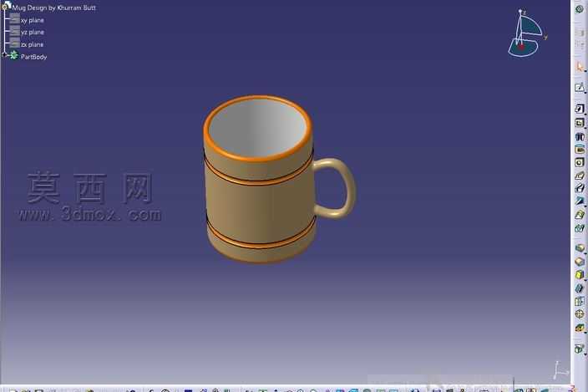588x392 pixels.
Task: Expand the PartBody node
Action: point(4,55)
